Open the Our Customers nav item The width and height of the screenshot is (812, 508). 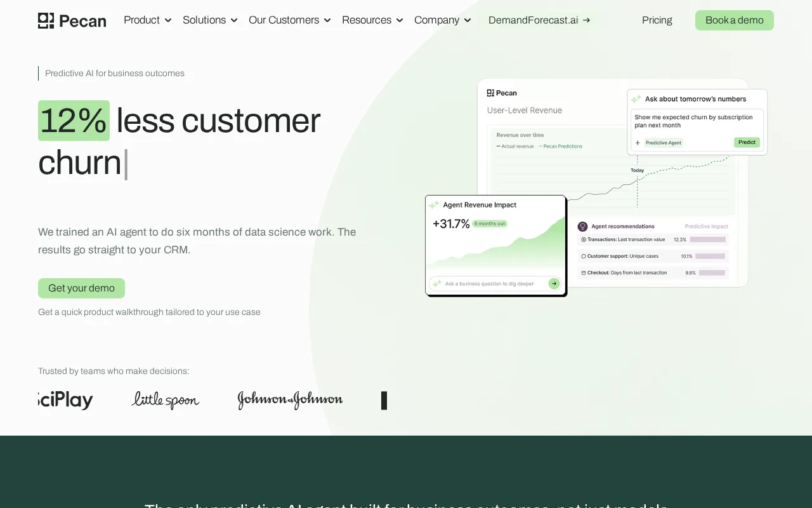coord(284,20)
